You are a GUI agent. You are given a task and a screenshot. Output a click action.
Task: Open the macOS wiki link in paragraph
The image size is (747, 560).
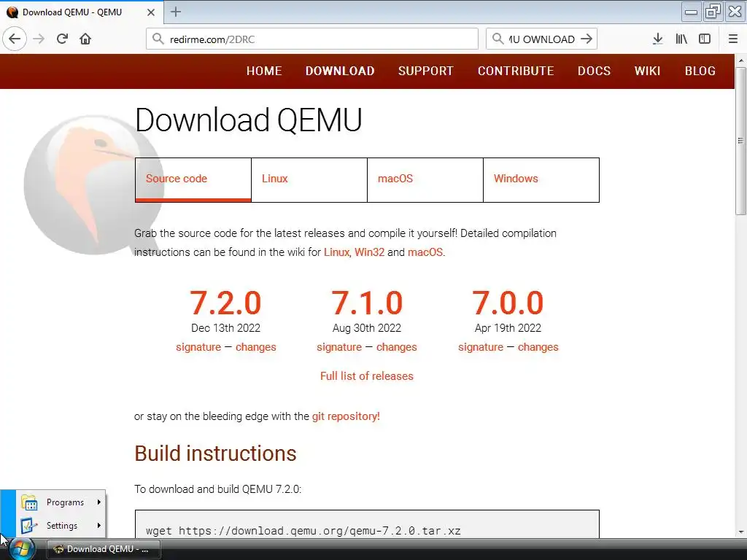coord(425,252)
